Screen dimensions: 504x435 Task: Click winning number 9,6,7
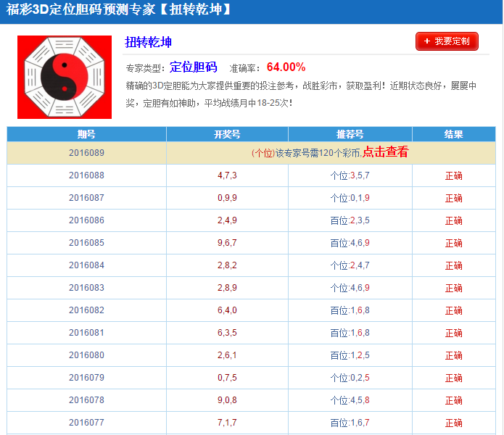[227, 243]
